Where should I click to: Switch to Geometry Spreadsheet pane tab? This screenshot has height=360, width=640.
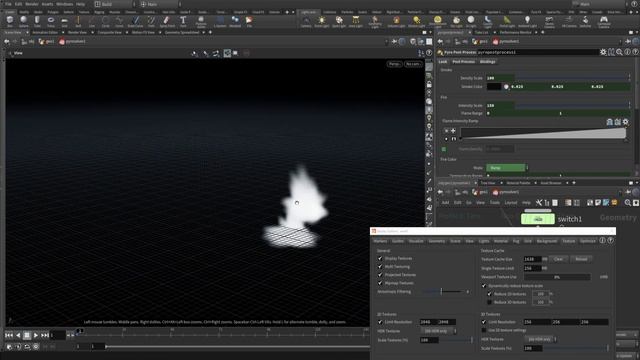pos(182,32)
